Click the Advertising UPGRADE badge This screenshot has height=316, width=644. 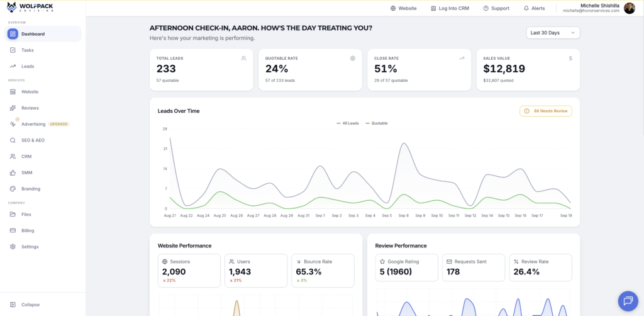point(58,124)
